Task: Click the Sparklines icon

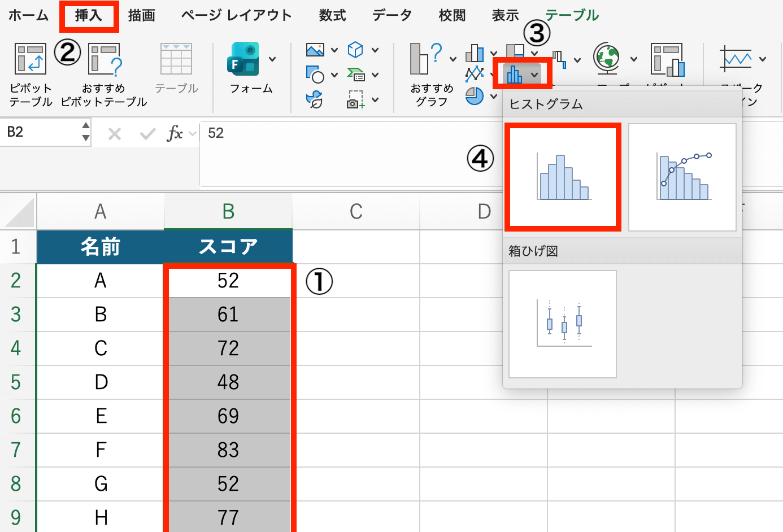Action: [x=736, y=59]
